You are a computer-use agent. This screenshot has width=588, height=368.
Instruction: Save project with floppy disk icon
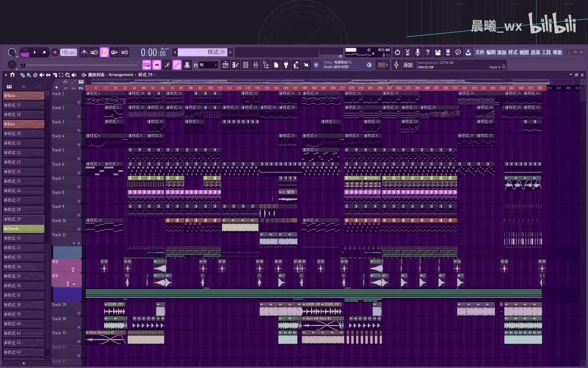(x=437, y=52)
